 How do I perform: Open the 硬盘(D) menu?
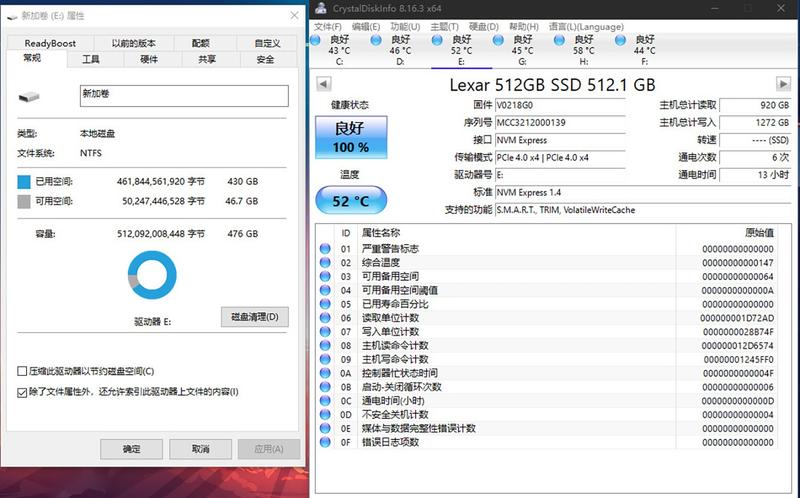coord(484,27)
